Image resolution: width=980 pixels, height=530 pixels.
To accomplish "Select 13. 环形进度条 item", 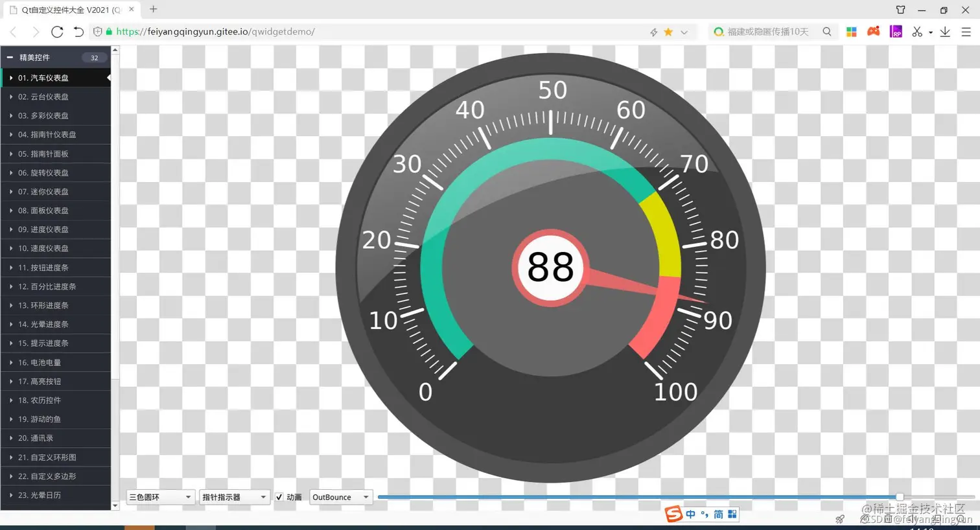I will 56,305.
